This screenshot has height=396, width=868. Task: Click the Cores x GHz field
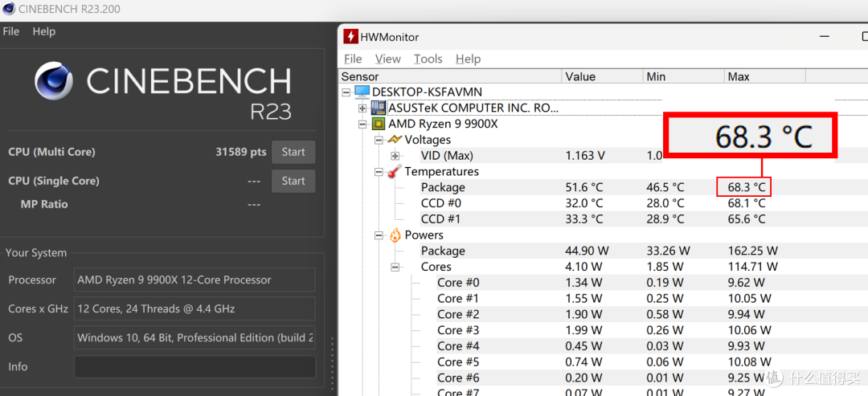tap(194, 308)
